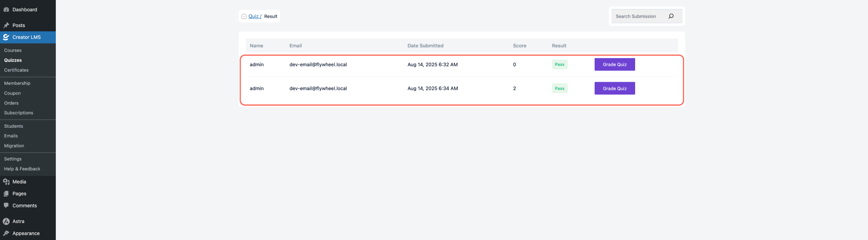Open Creator LMS Settings submenu

click(13, 159)
